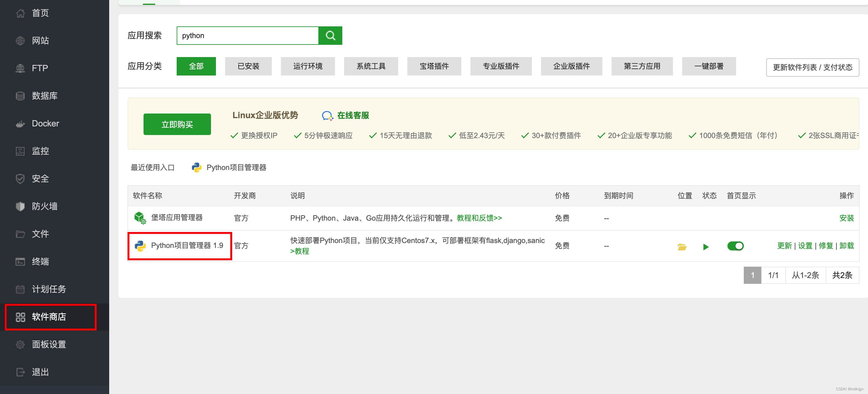
Task: Click 堡塔应用管理器 name in table
Action: coord(177,218)
